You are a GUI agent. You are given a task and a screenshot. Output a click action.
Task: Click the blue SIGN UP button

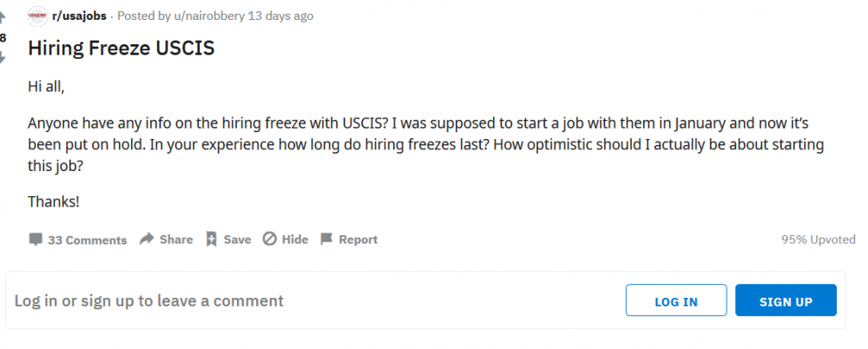786,300
